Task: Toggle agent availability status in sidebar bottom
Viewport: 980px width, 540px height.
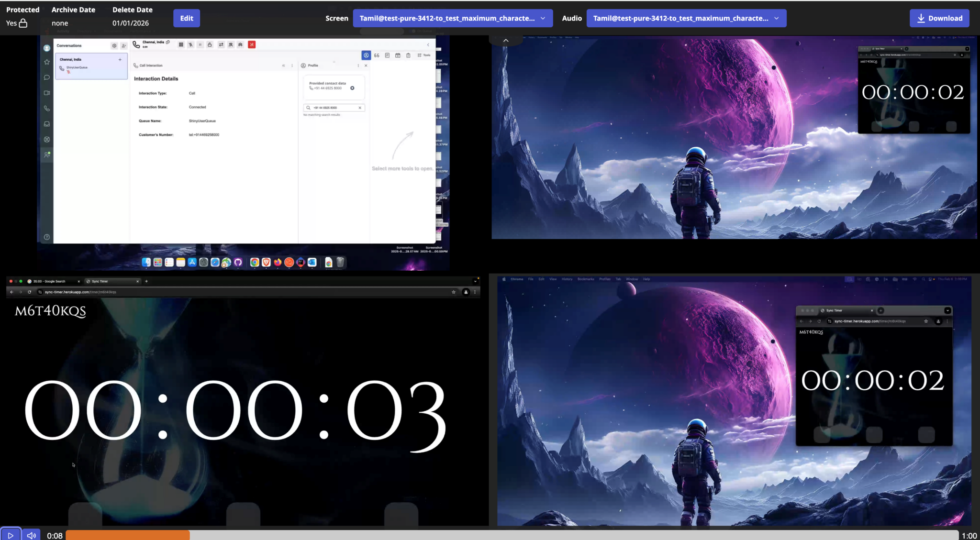Action: tap(47, 154)
